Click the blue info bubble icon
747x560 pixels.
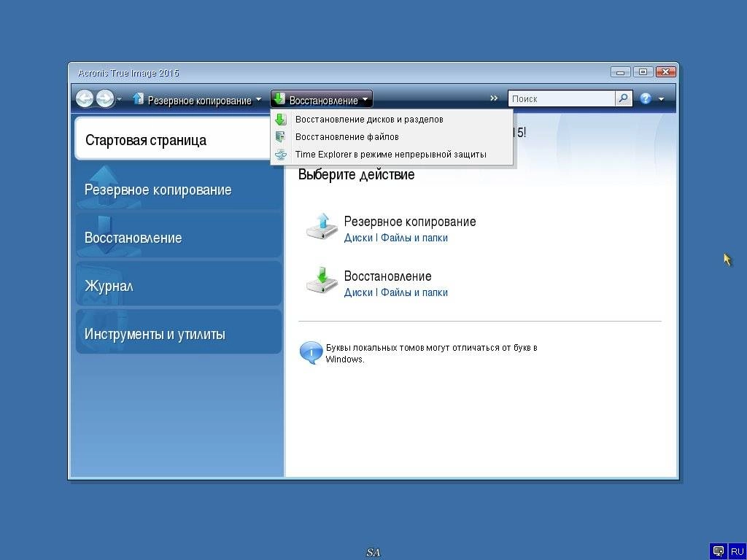311,353
